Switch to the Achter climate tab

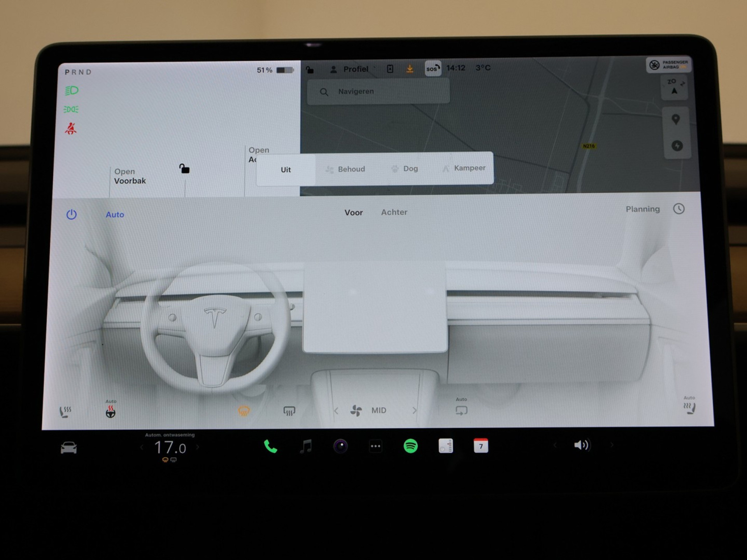click(x=394, y=212)
